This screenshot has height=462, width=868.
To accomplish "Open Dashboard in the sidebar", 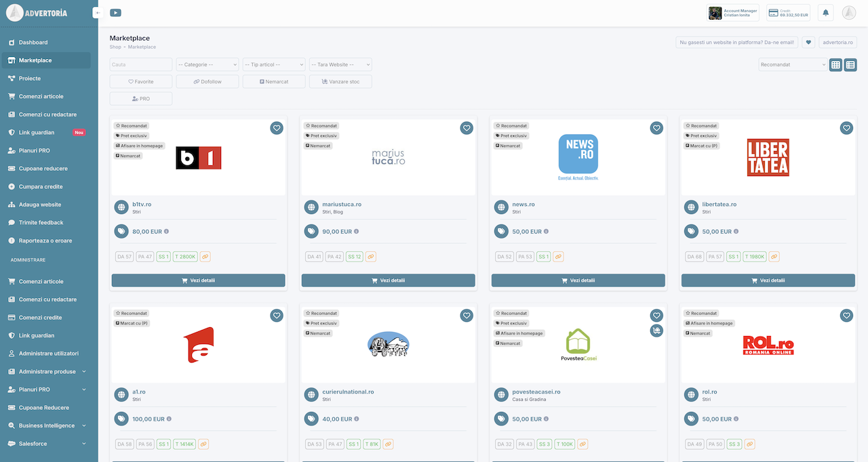I will click(x=33, y=43).
